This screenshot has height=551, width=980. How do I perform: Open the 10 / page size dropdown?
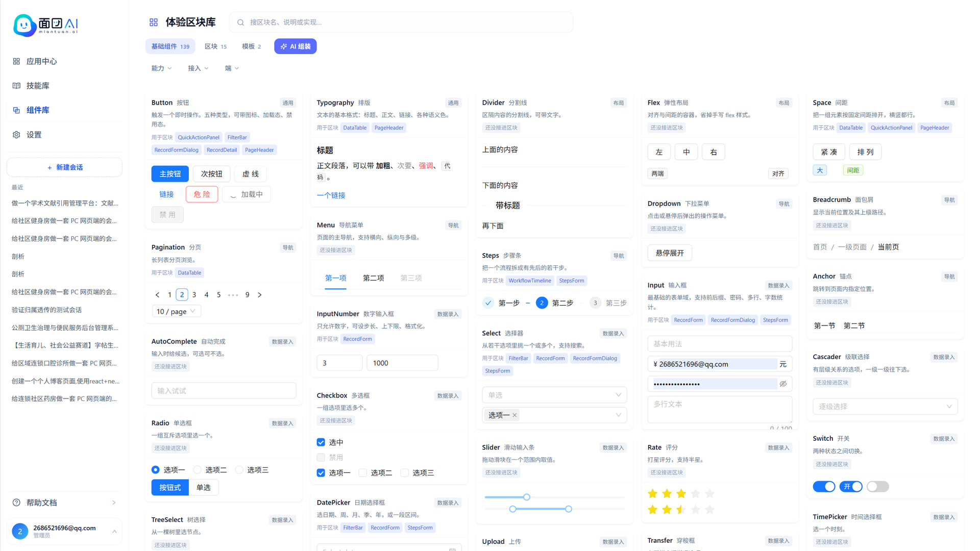177,311
